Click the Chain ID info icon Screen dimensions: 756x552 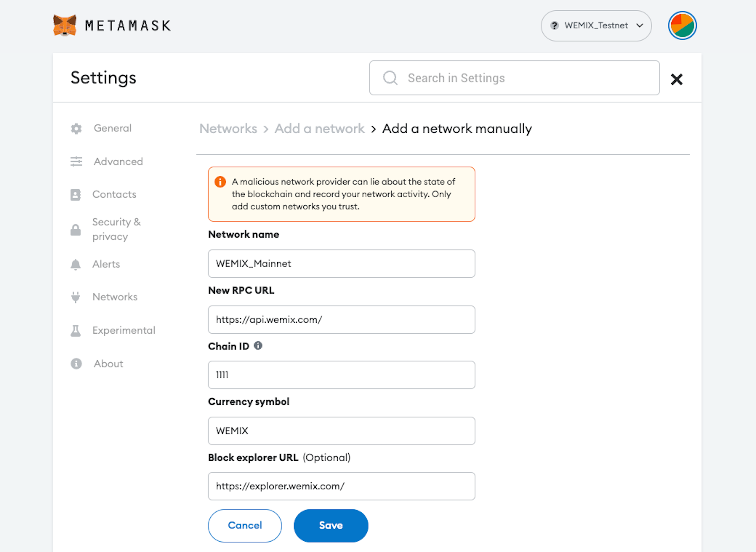[x=258, y=346]
